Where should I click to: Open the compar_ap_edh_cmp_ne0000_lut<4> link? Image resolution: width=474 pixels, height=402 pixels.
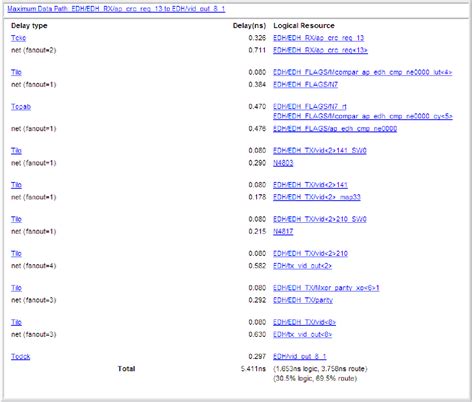click(x=363, y=72)
